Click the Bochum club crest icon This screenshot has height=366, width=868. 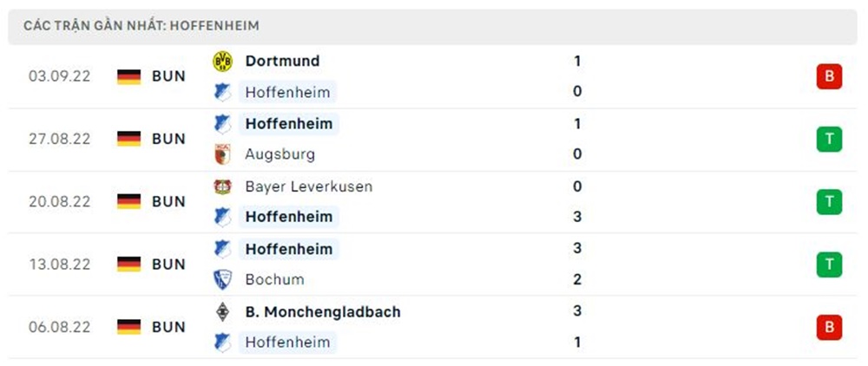pos(223,279)
